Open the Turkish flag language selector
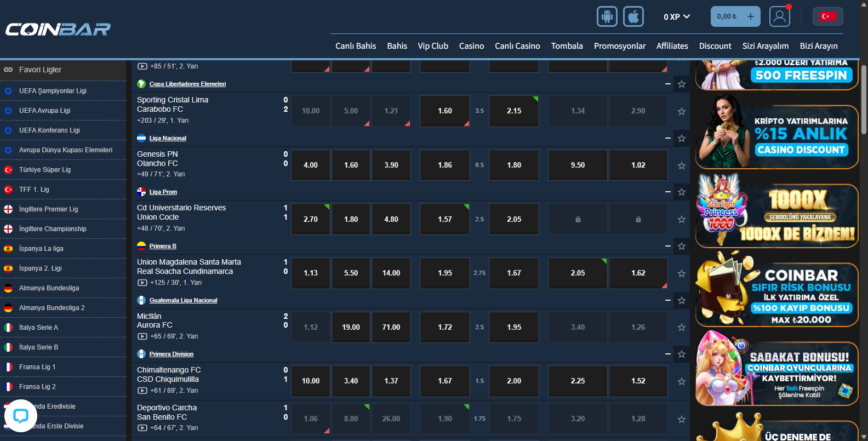Viewport: 868px width, 441px height. coord(827,16)
